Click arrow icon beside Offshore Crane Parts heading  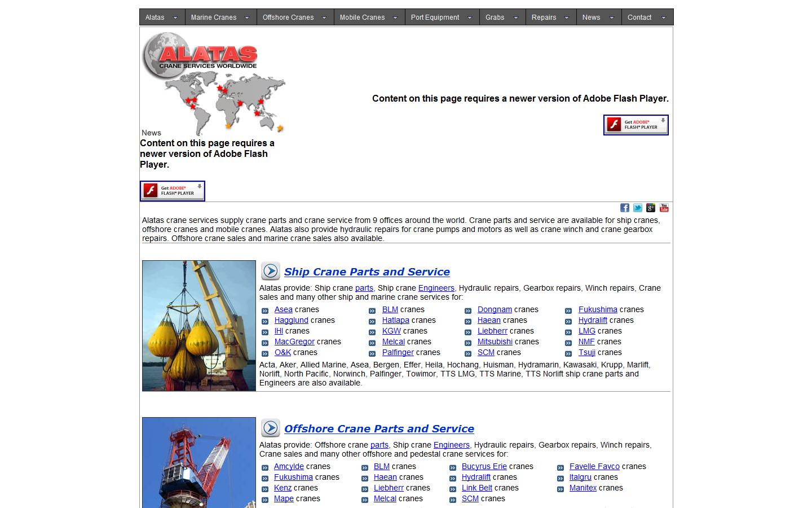click(271, 428)
